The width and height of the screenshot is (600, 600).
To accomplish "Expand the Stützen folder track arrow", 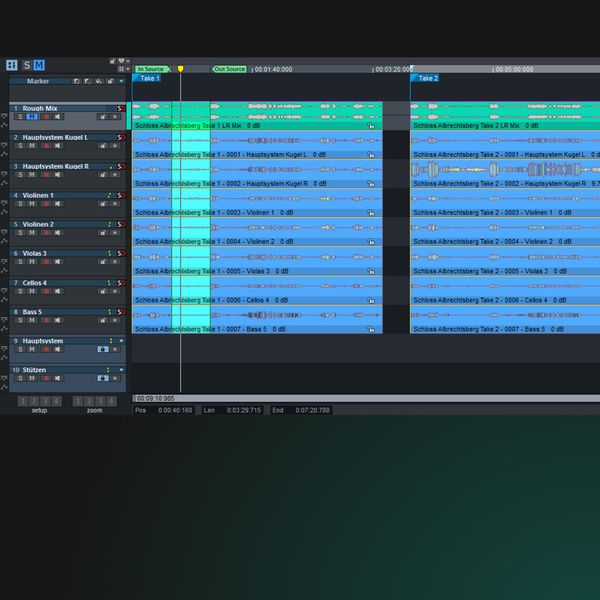I will [x=121, y=370].
